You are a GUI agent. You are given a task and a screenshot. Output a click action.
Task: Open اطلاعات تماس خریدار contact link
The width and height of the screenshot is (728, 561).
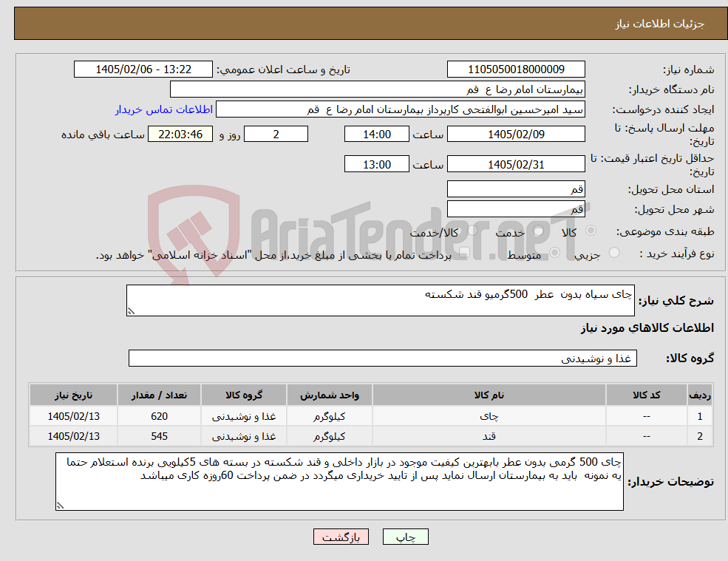[x=164, y=109]
